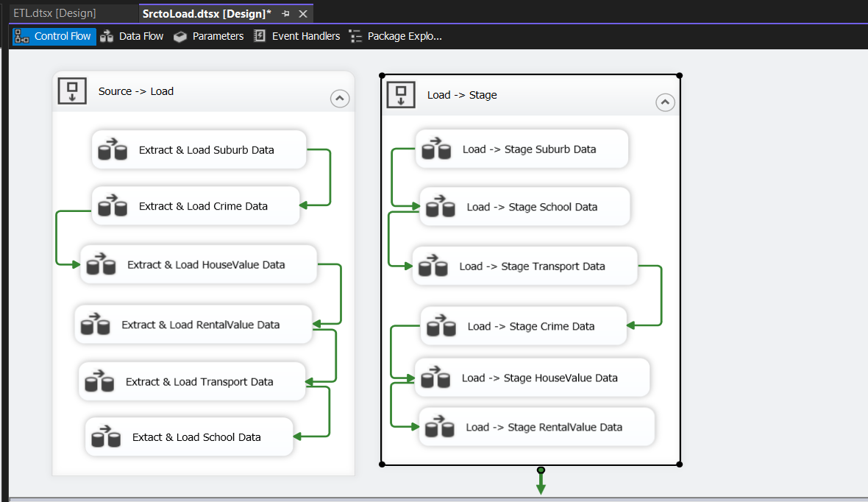This screenshot has width=868, height=502.
Task: Select the Load -> Stage Crime Data task
Action: pyautogui.click(x=530, y=326)
